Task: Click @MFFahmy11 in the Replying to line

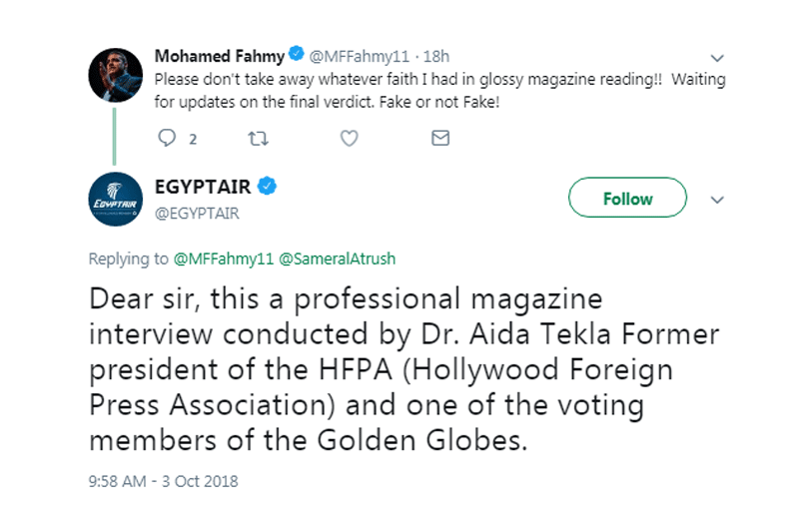Action: tap(222, 259)
